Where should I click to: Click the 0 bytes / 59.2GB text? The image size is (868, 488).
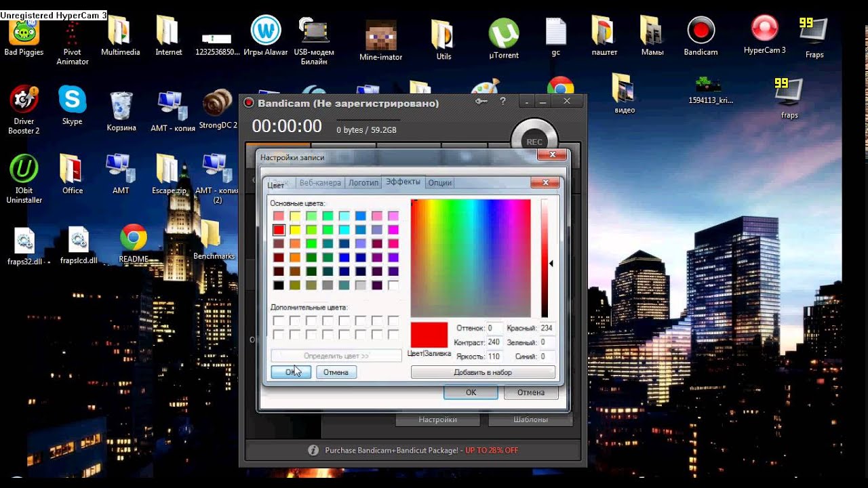[x=367, y=130]
